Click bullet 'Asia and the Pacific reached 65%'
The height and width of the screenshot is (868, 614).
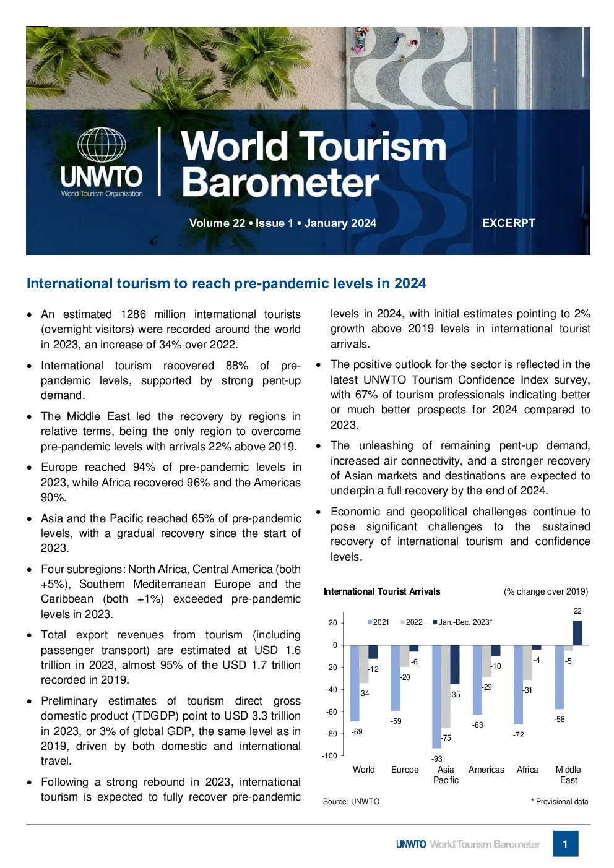pyautogui.click(x=171, y=533)
